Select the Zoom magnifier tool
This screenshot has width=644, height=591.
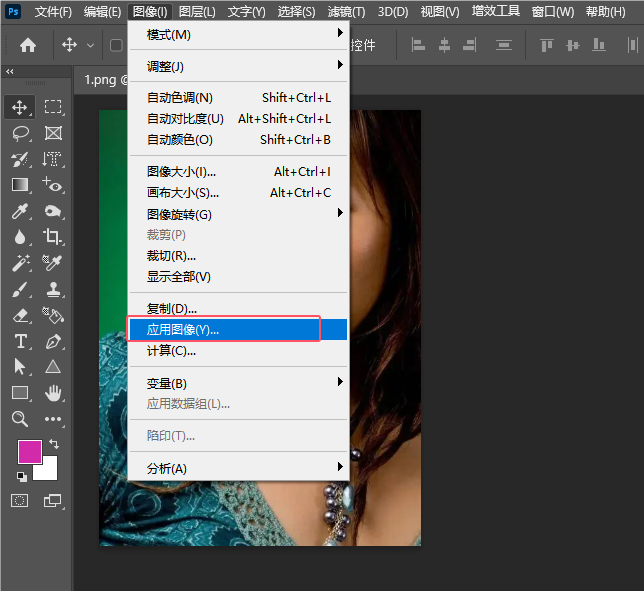click(x=20, y=419)
